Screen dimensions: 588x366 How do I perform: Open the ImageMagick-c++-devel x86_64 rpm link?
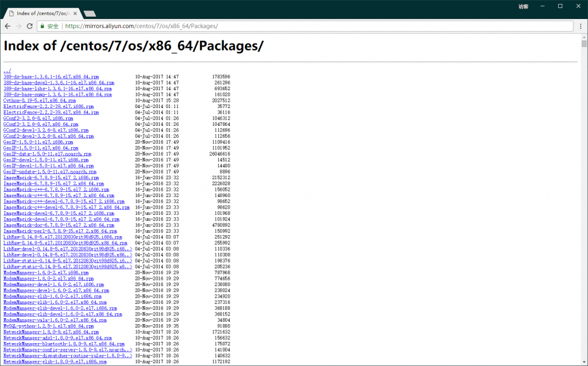[x=67, y=207]
